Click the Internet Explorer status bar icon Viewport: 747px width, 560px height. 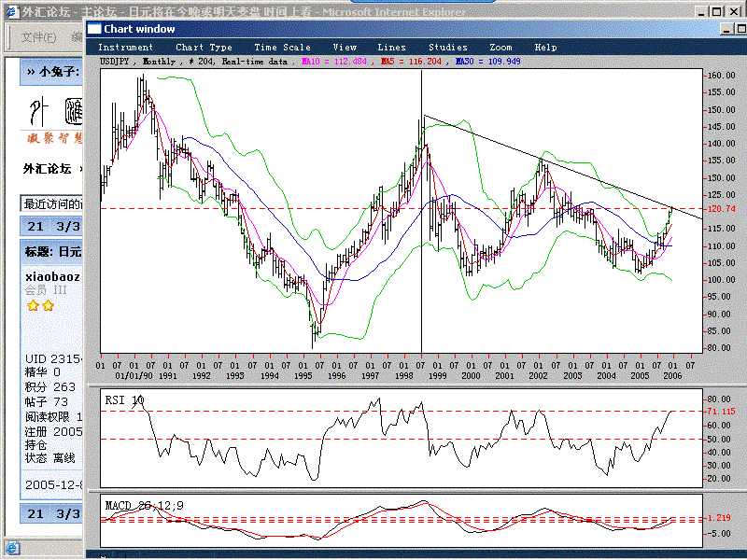[12, 548]
